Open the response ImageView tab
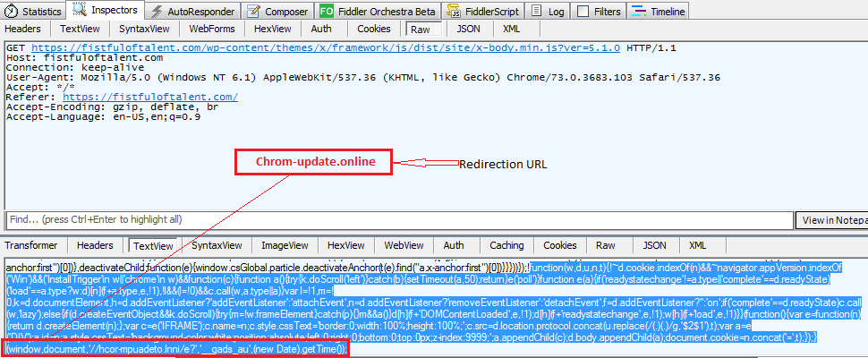 [x=285, y=245]
